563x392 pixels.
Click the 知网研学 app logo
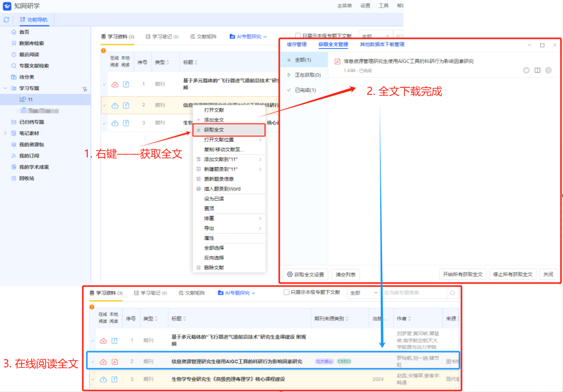tap(7, 6)
